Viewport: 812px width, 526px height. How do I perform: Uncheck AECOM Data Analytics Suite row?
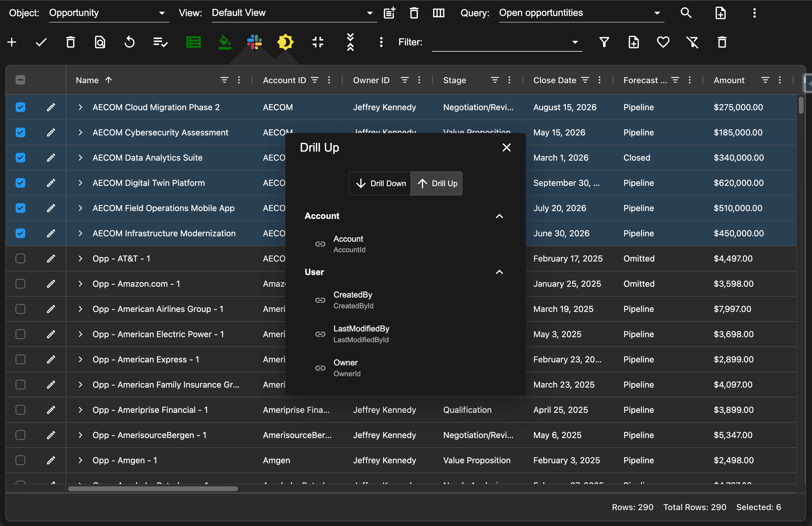pyautogui.click(x=20, y=158)
